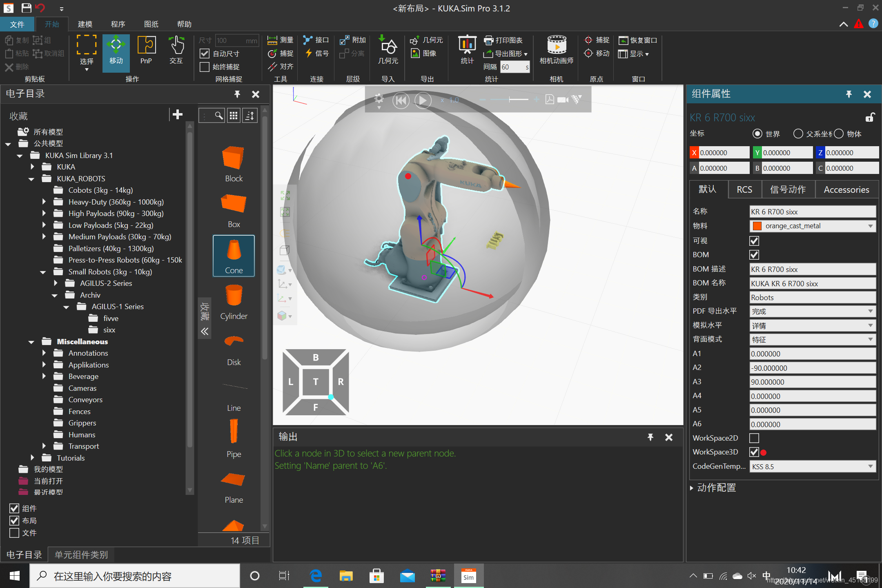Click the 信号 signal tool

(x=317, y=53)
